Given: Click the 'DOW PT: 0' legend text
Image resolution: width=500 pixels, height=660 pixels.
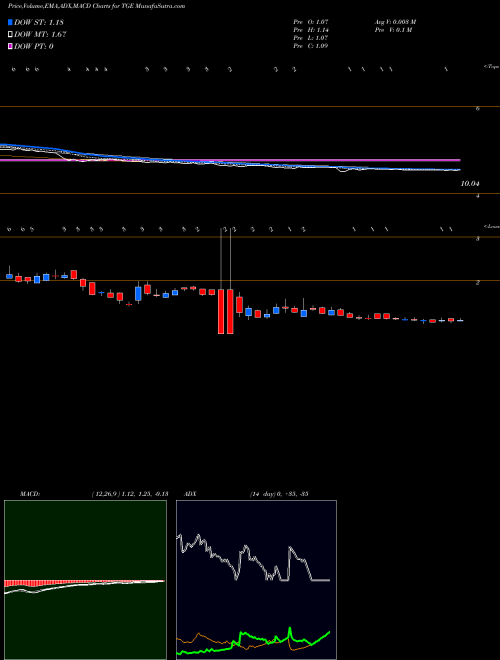Looking at the screenshot, I should [x=34, y=46].
